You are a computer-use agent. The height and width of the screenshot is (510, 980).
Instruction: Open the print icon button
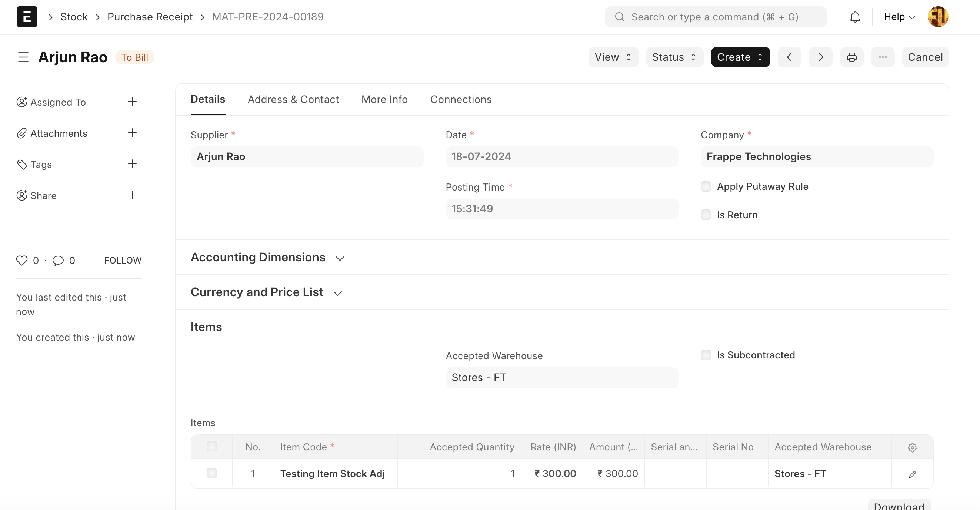[851, 57]
